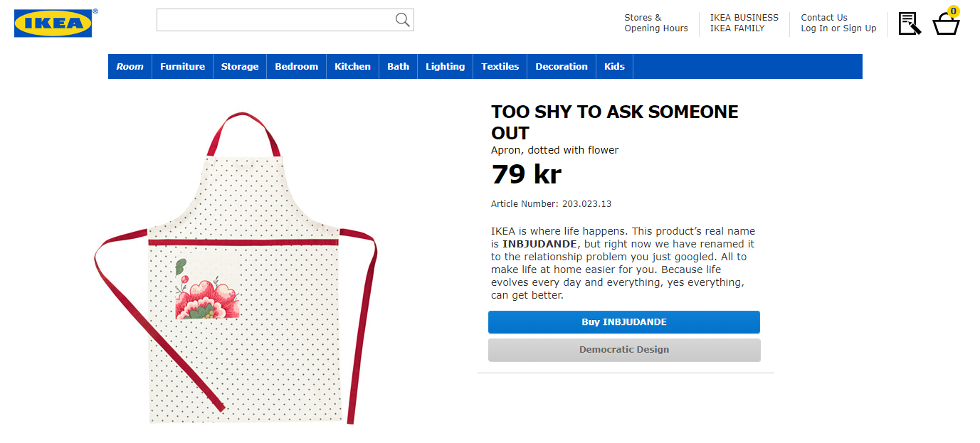
Task: Open the shopping list icon
Action: coord(910,23)
